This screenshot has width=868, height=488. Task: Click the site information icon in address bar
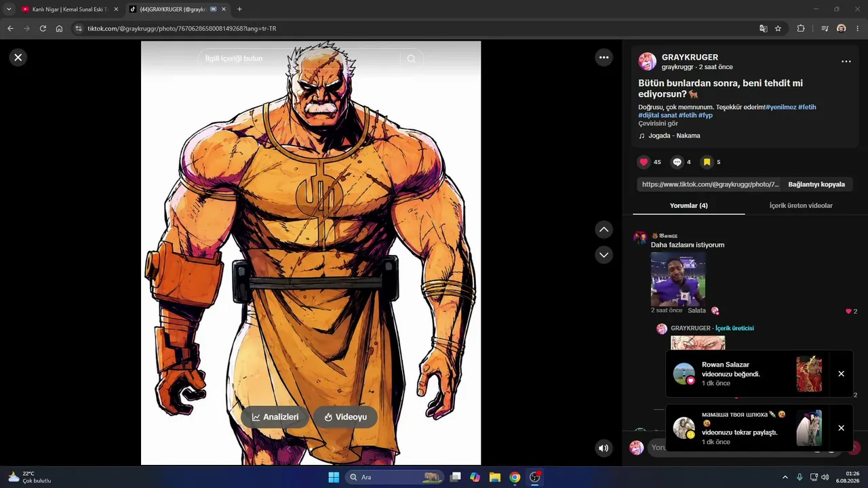tap(79, 28)
